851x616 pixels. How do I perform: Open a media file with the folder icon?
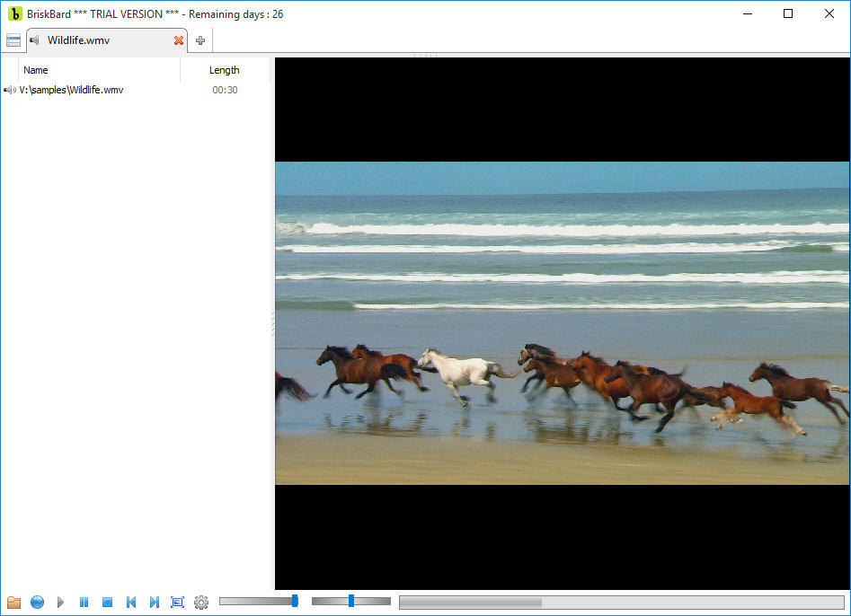coord(13,602)
